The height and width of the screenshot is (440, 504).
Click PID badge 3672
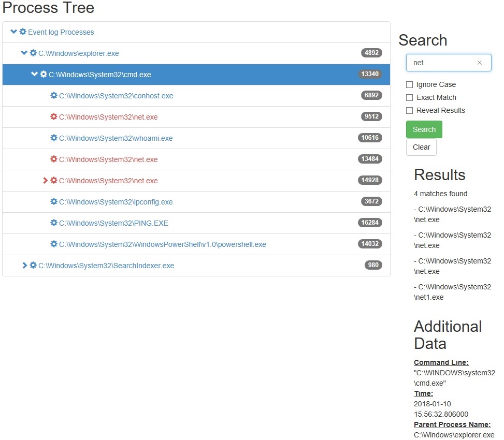tap(371, 201)
